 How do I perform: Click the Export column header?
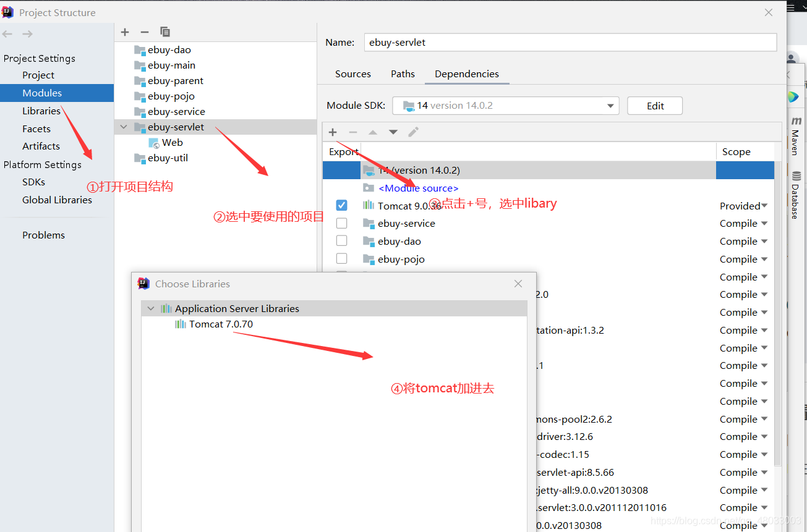(343, 152)
